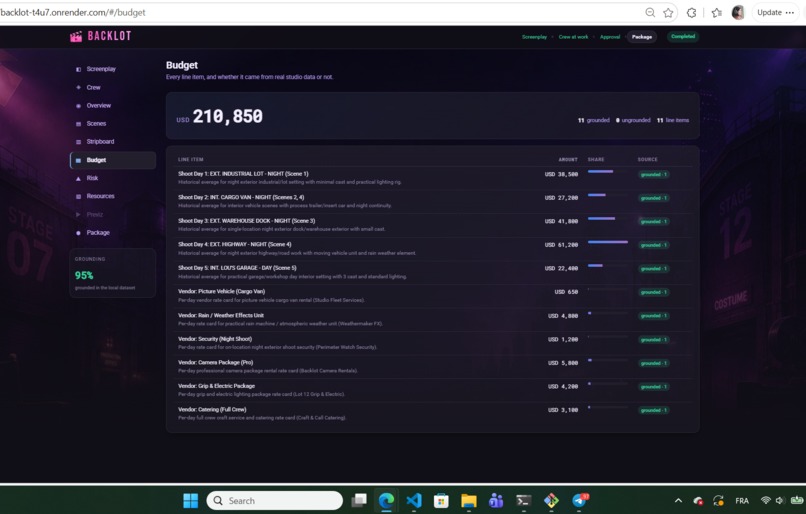Select Vendor: Rain / Weather Effects Unit line
Screen dimensions: 806x514
click(432, 320)
